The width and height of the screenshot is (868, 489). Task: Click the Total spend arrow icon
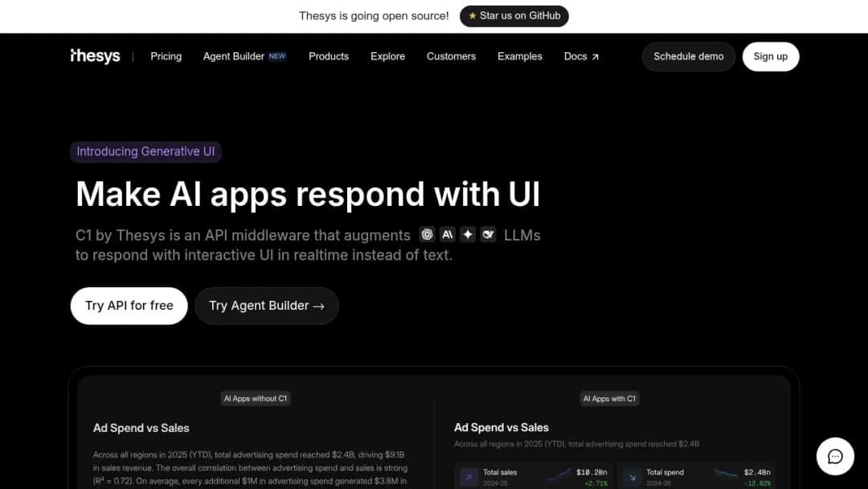(x=633, y=477)
